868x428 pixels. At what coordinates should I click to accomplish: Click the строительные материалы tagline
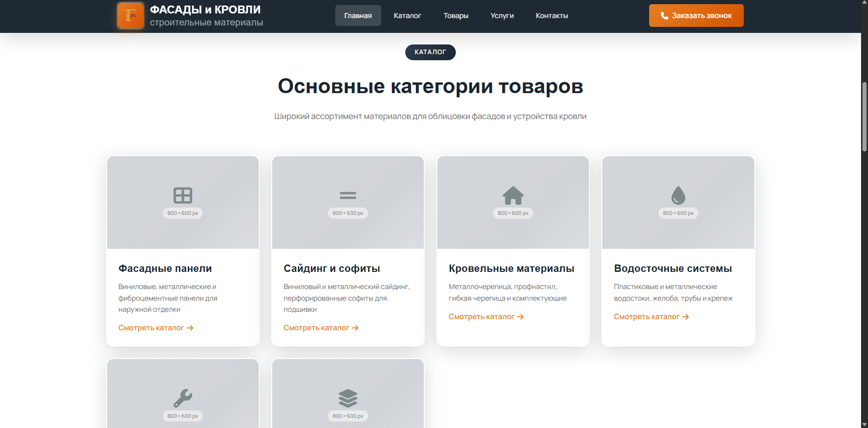click(x=206, y=22)
